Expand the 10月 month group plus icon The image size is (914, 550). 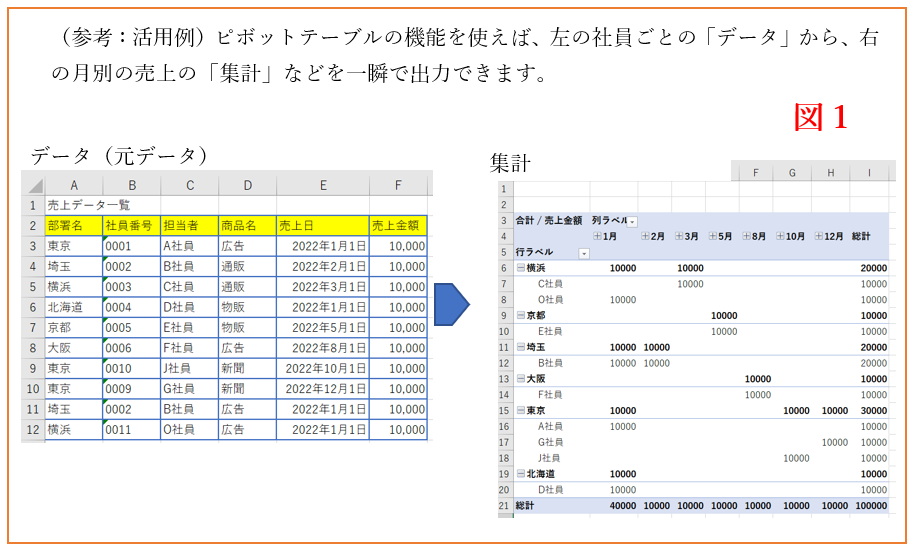pyautogui.click(x=778, y=236)
